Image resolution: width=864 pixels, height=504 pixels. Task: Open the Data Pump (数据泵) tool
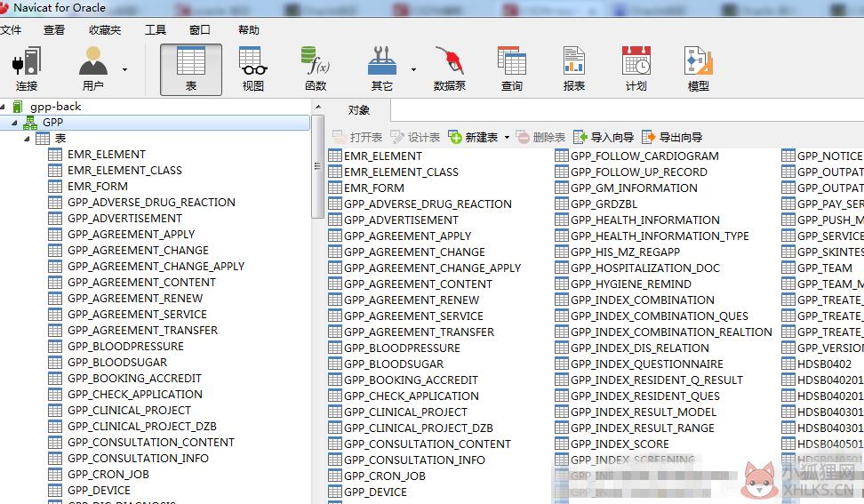coord(450,69)
